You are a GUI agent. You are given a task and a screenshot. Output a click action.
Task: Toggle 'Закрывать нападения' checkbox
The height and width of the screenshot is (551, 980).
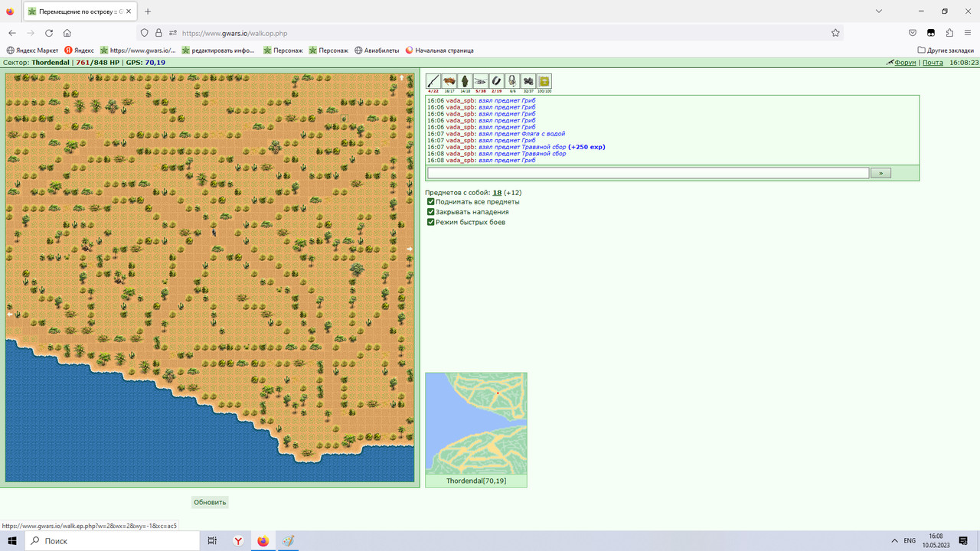click(431, 212)
